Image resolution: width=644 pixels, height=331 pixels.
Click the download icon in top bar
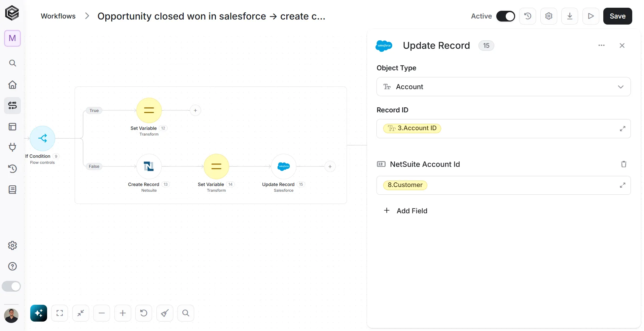570,16
